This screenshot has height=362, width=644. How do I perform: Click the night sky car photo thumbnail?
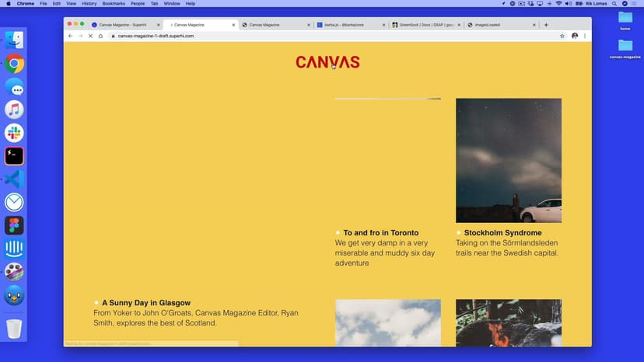point(509,160)
